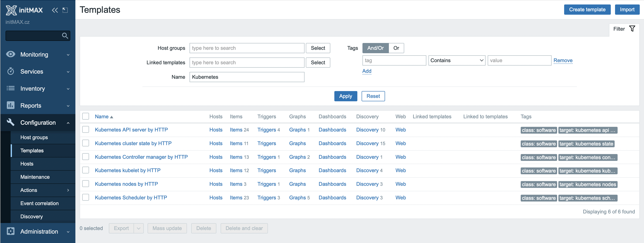Add another tag filter

367,71
